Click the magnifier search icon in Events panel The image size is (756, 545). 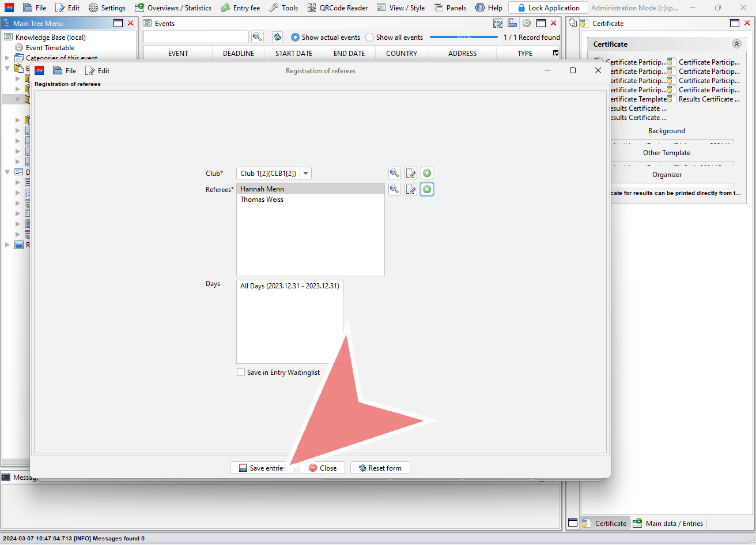(258, 37)
